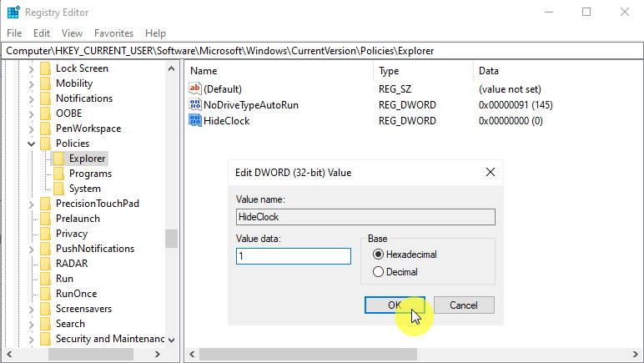Click the Registry Editor title bar icon
The width and height of the screenshot is (644, 363).
[13, 12]
